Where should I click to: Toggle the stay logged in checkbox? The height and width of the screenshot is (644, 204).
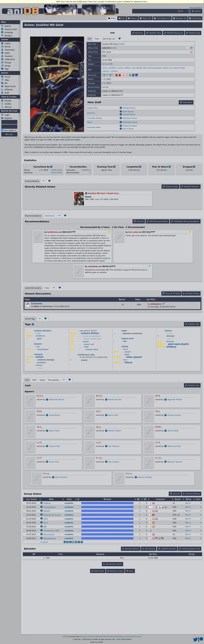pyautogui.click(x=2, y=130)
